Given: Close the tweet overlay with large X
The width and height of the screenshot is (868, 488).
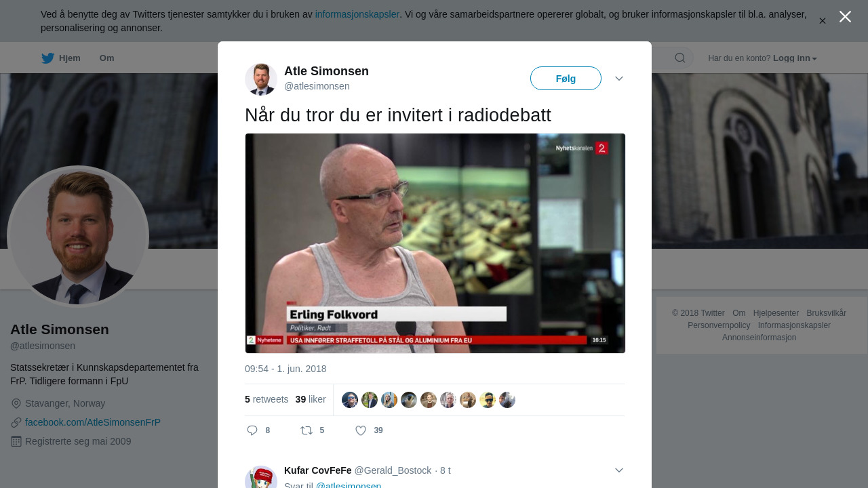Looking at the screenshot, I should pyautogui.click(x=845, y=17).
